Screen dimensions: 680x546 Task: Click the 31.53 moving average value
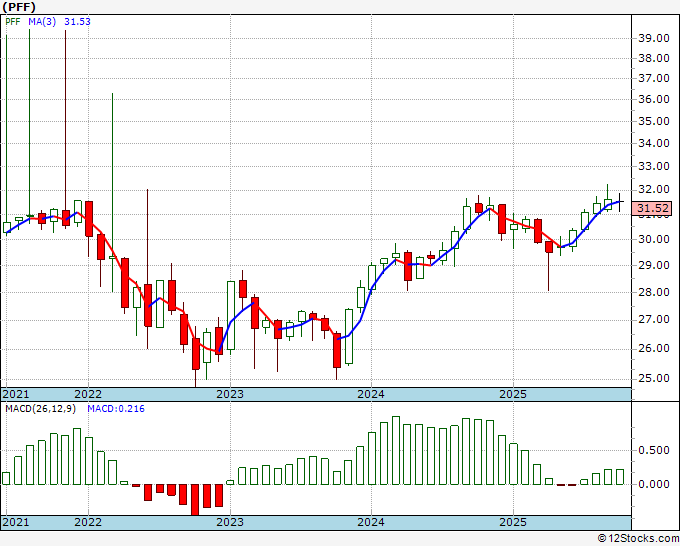tap(77, 21)
